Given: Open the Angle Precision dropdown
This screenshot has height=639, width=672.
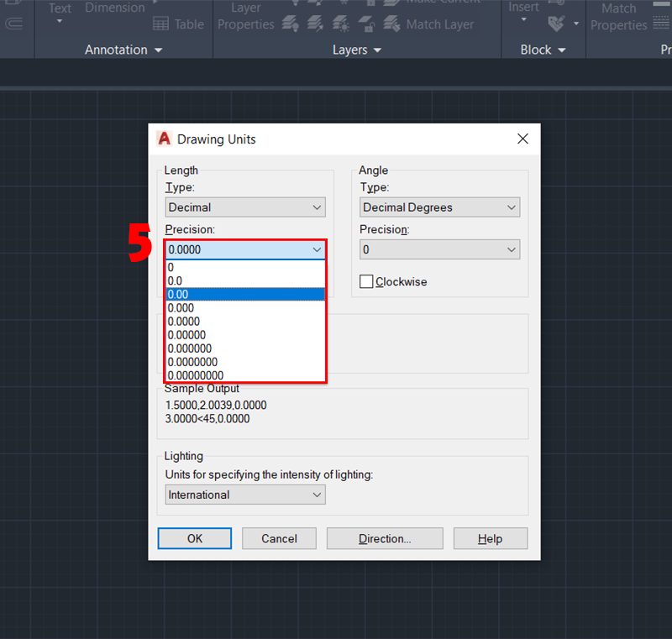Looking at the screenshot, I should [x=439, y=249].
